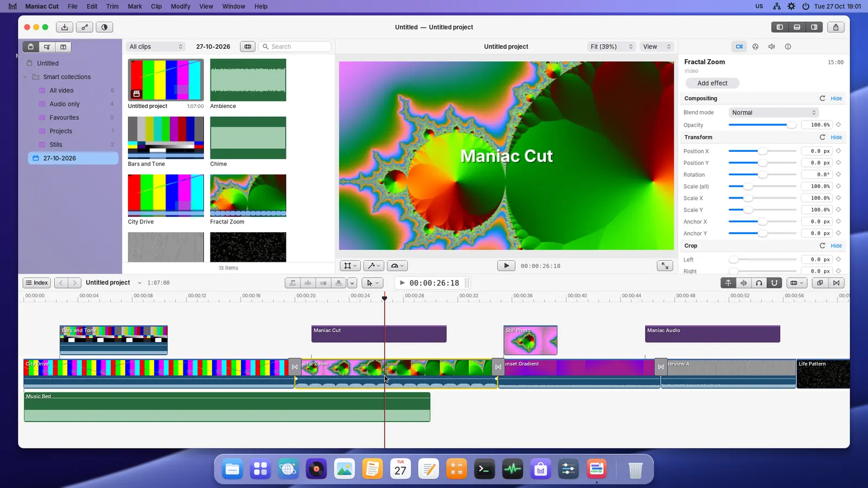Image resolution: width=868 pixels, height=488 pixels.
Task: Open the Blend mode Normal dropdown
Action: pyautogui.click(x=773, y=113)
